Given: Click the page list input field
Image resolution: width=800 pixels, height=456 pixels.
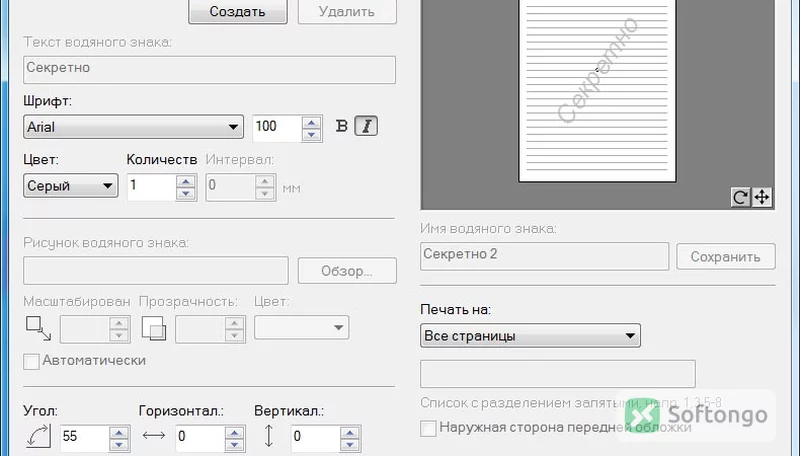Looking at the screenshot, I should 558,374.
